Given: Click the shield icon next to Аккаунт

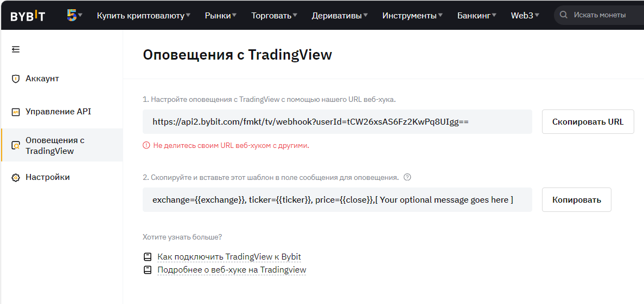Looking at the screenshot, I should [x=16, y=79].
